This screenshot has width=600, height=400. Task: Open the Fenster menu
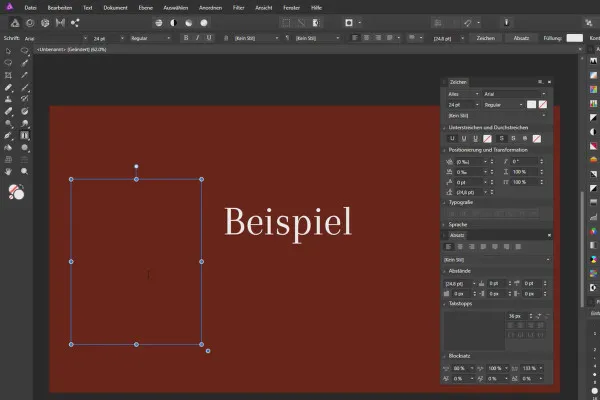click(x=291, y=8)
